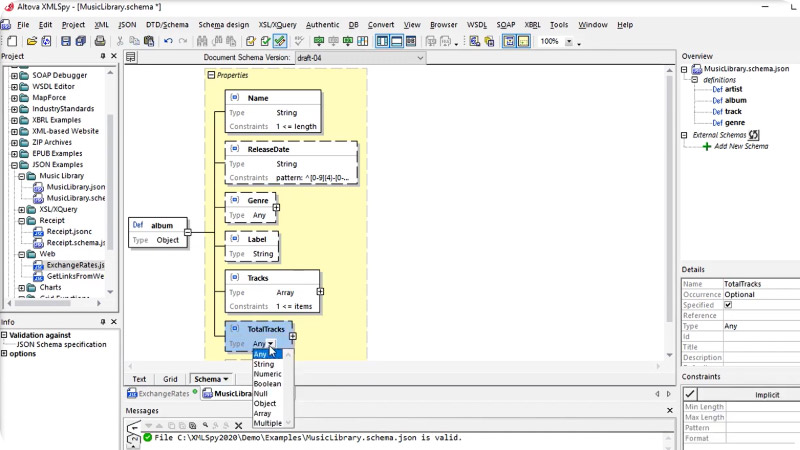Image resolution: width=800 pixels, height=450 pixels.
Task: Toggle the vertical split window layout icon
Action: (382, 41)
